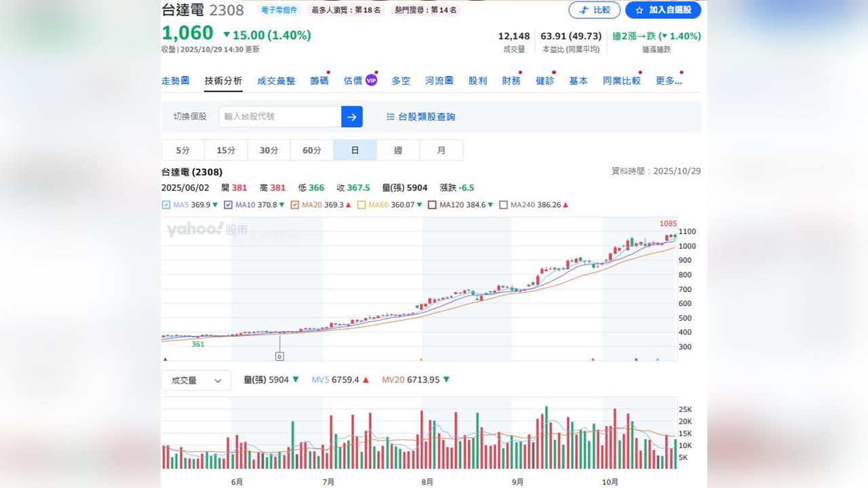The image size is (868, 488).
Task: Switch to the 60分 timeframe tab
Action: (312, 150)
